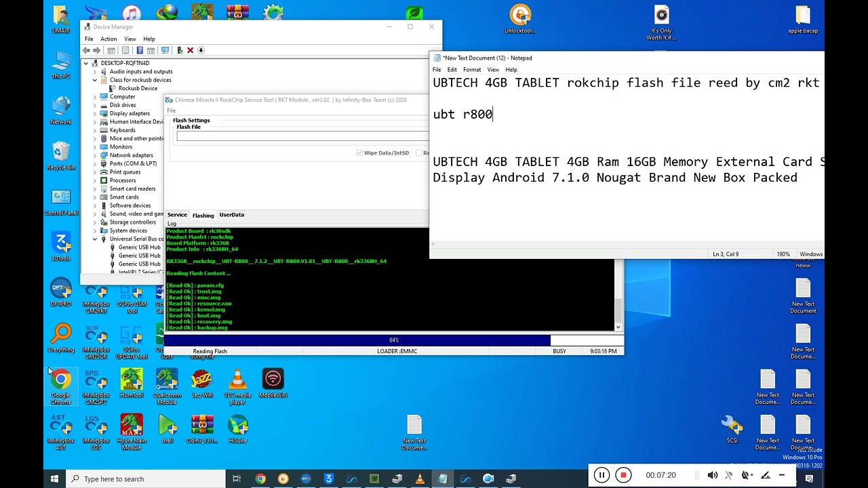
Task: Expand the Disk drives node
Action: coord(95,105)
